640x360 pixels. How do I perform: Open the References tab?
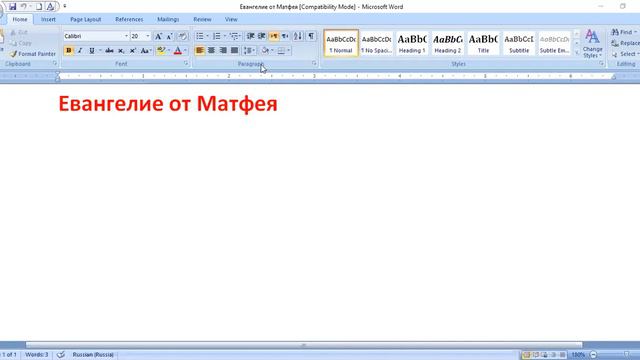[x=129, y=19]
